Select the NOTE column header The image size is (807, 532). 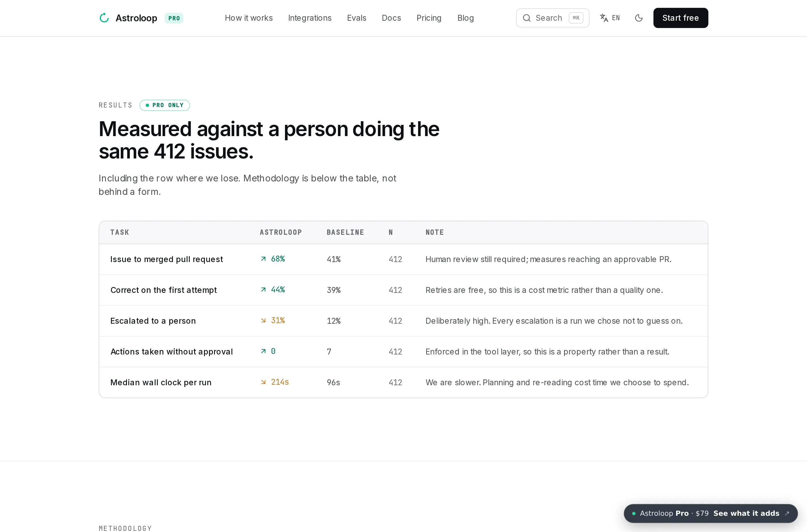point(435,232)
